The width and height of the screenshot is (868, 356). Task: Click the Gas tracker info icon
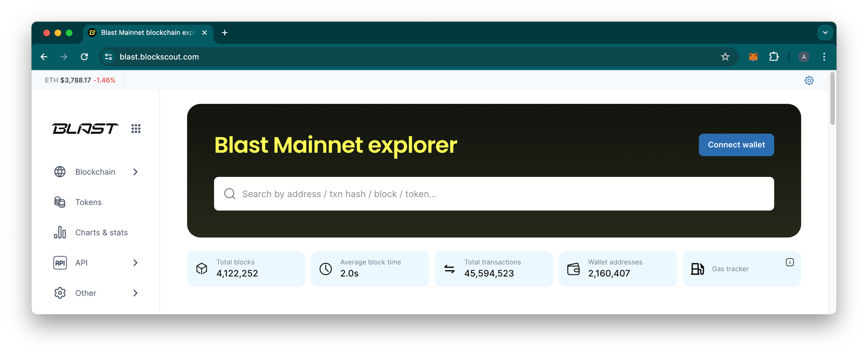(790, 262)
